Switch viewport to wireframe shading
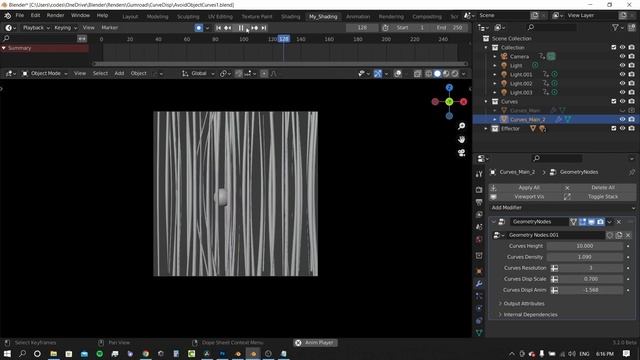This screenshot has width=640, height=360. 429,73
